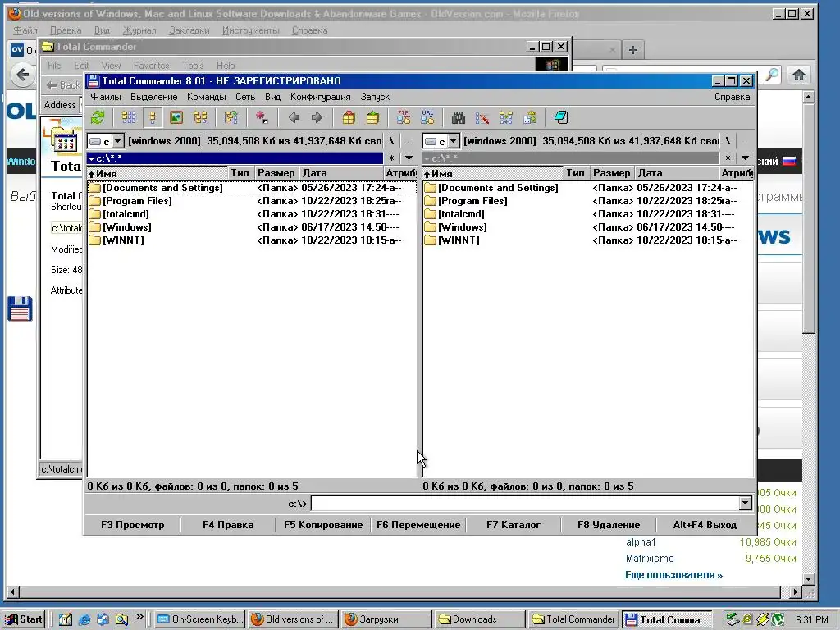Click the Firefox Home icon
Image resolution: width=840 pixels, height=630 pixels.
tap(799, 75)
